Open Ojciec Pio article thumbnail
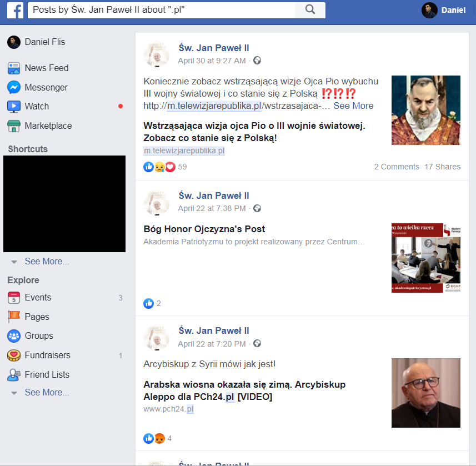476x466 pixels. click(426, 110)
